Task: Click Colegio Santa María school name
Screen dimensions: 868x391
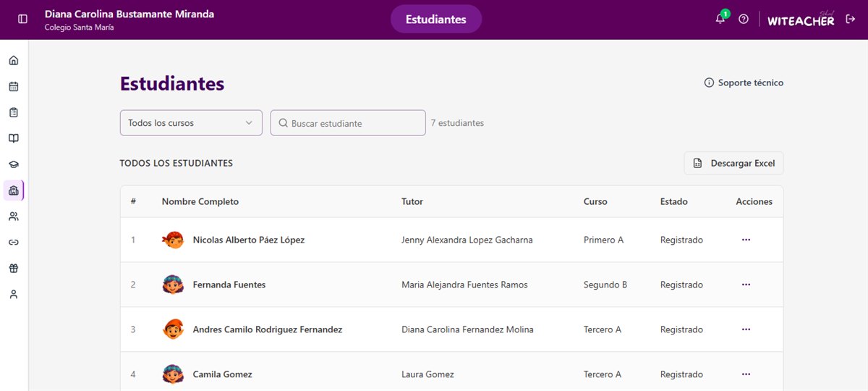Action: [80, 28]
